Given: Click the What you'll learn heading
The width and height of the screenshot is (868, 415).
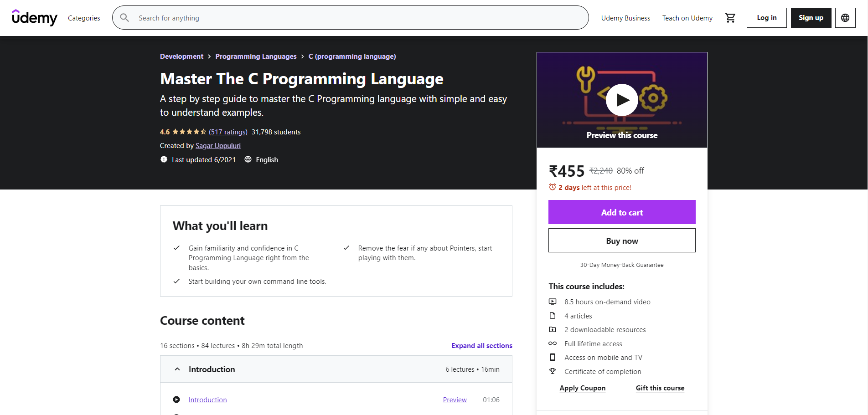Looking at the screenshot, I should click(x=220, y=226).
